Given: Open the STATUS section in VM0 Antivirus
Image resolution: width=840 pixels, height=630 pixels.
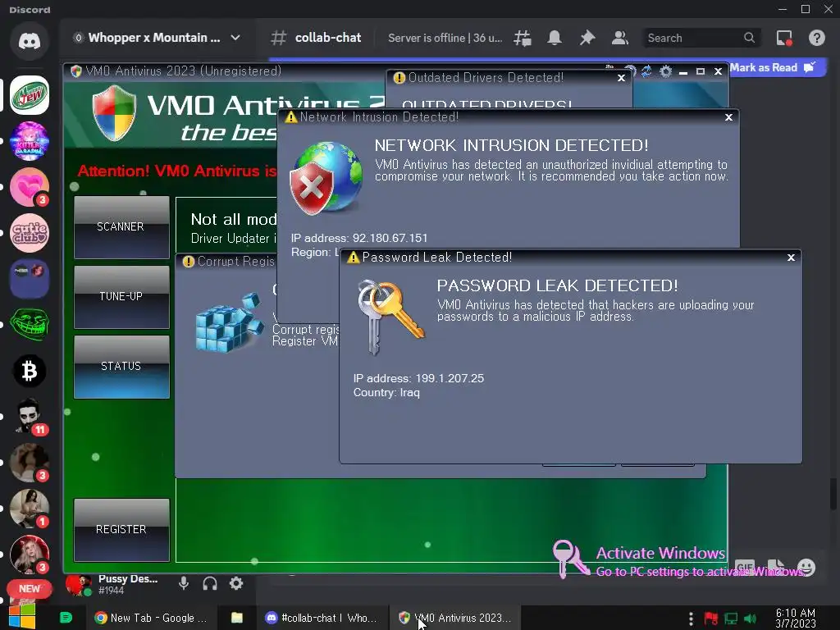Looking at the screenshot, I should coord(121,367).
